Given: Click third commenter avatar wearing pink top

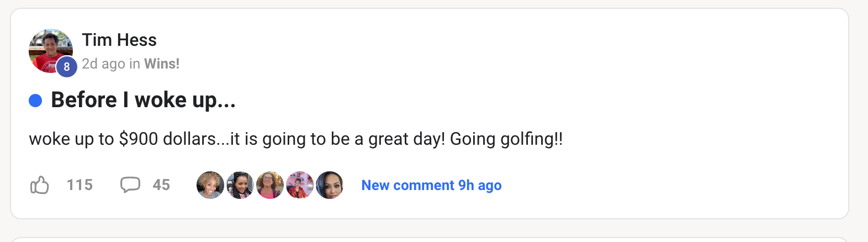Looking at the screenshot, I should click(x=270, y=185).
